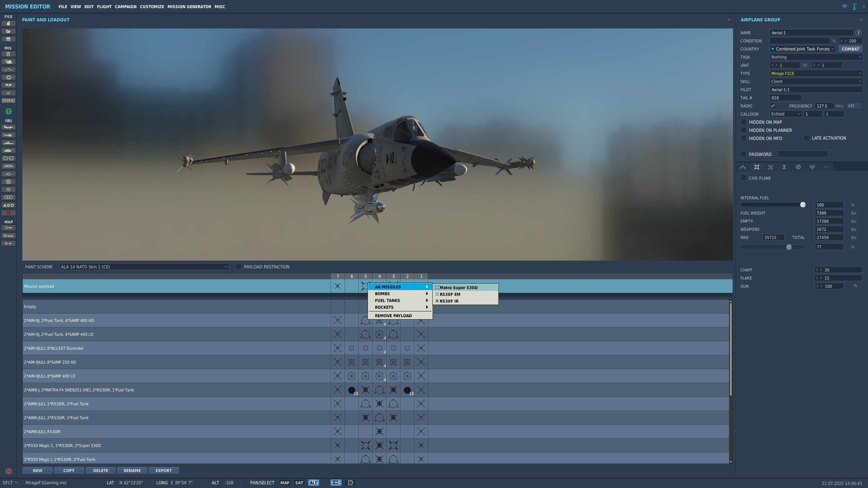Screen dimensions: 868x488
Task: Click the green fly mission arrow icon
Action: coord(8,111)
